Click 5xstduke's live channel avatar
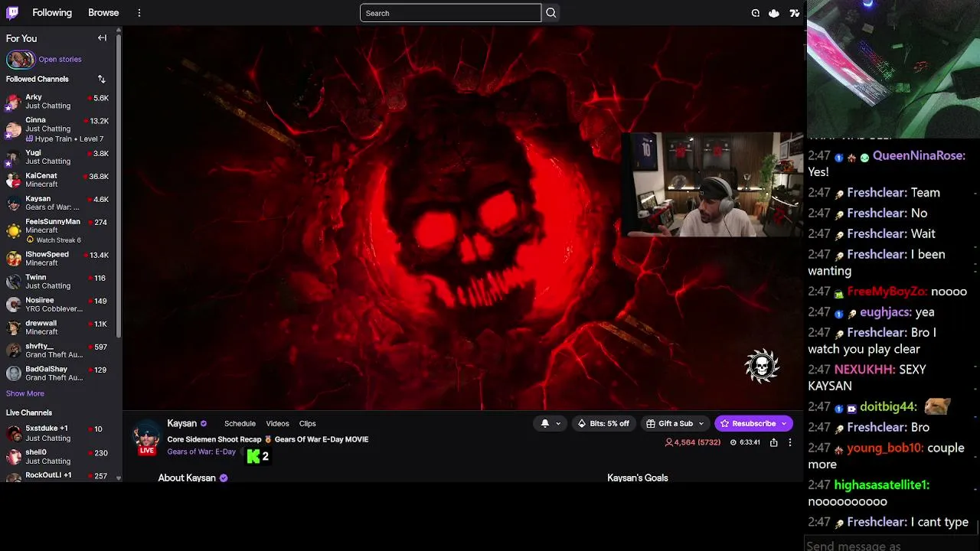Image resolution: width=980 pixels, height=551 pixels. (x=13, y=433)
